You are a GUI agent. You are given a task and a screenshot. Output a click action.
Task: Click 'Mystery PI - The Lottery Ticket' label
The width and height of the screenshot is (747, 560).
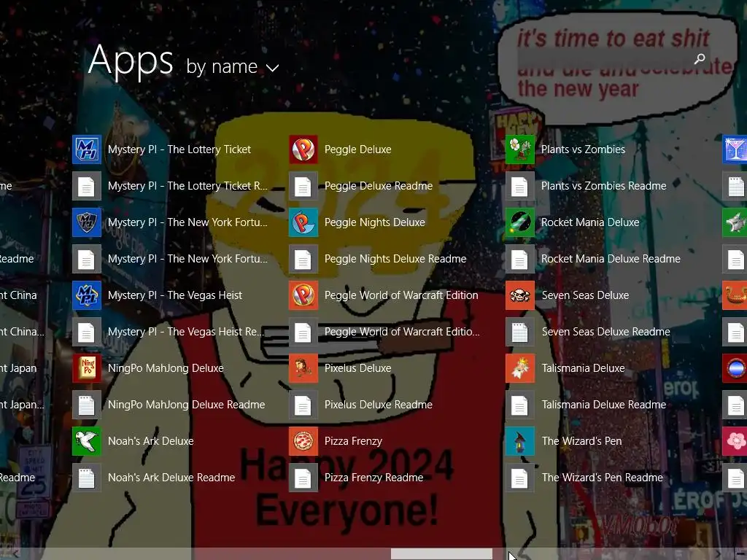click(x=179, y=149)
